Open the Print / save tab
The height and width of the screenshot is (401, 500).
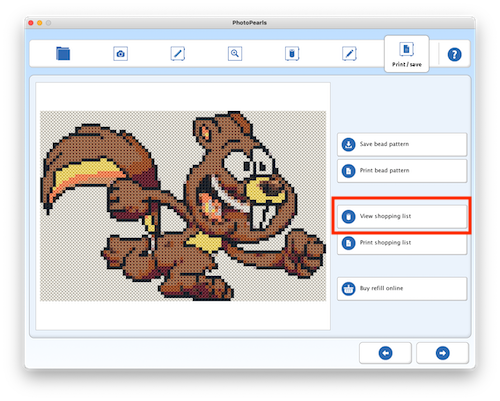tap(407, 54)
